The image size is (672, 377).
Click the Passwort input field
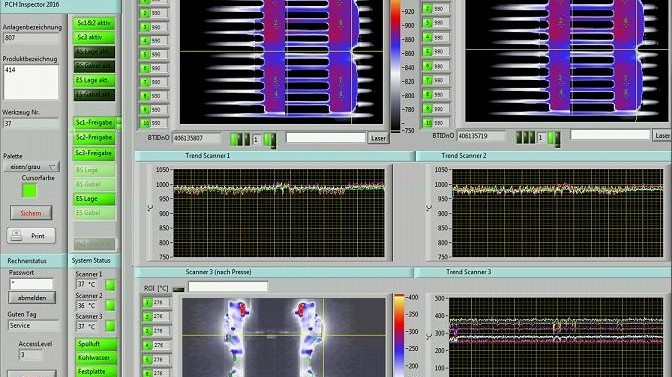point(31,284)
